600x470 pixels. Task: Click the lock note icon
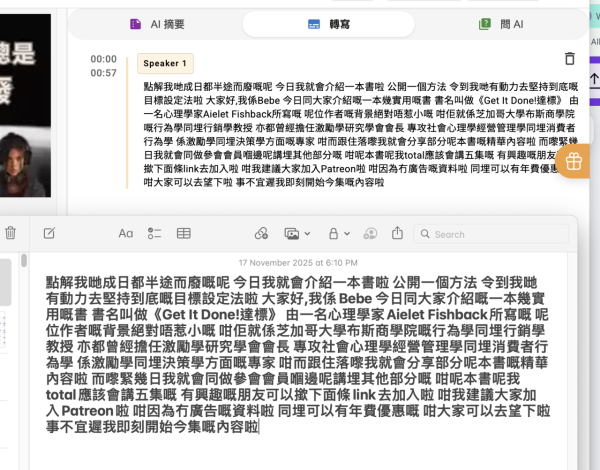(x=333, y=233)
